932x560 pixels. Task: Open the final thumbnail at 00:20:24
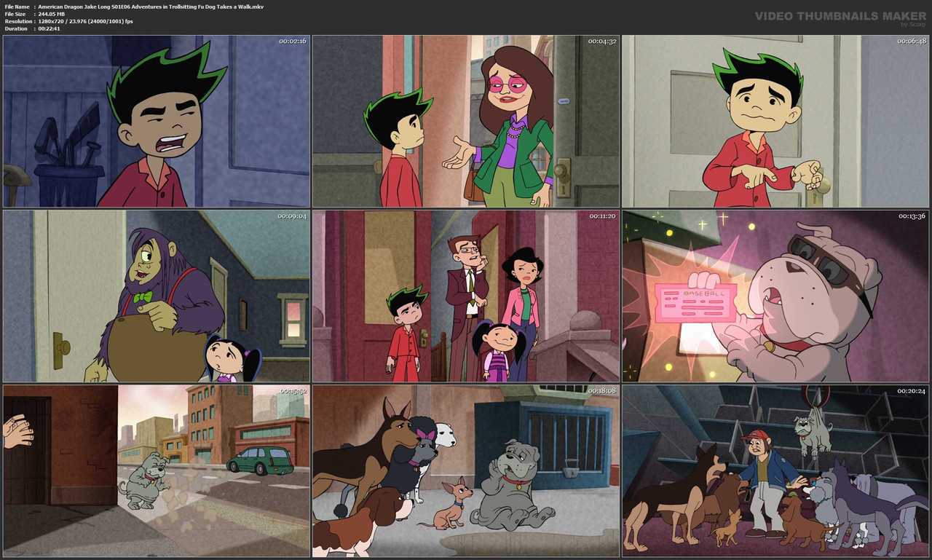775,471
